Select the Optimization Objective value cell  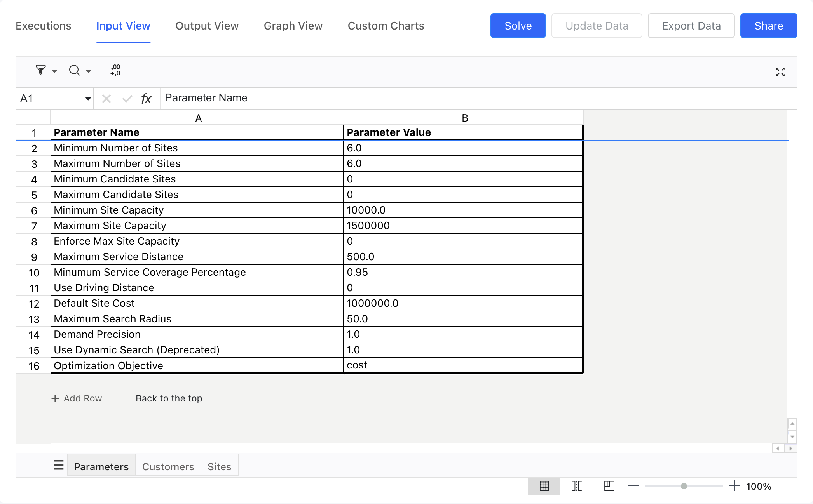(x=462, y=365)
